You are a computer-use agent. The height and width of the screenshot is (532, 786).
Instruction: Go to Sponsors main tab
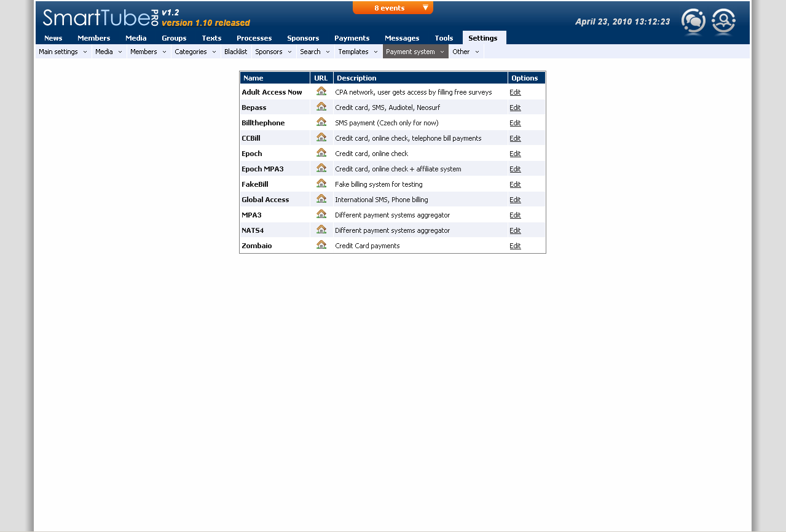coord(303,37)
